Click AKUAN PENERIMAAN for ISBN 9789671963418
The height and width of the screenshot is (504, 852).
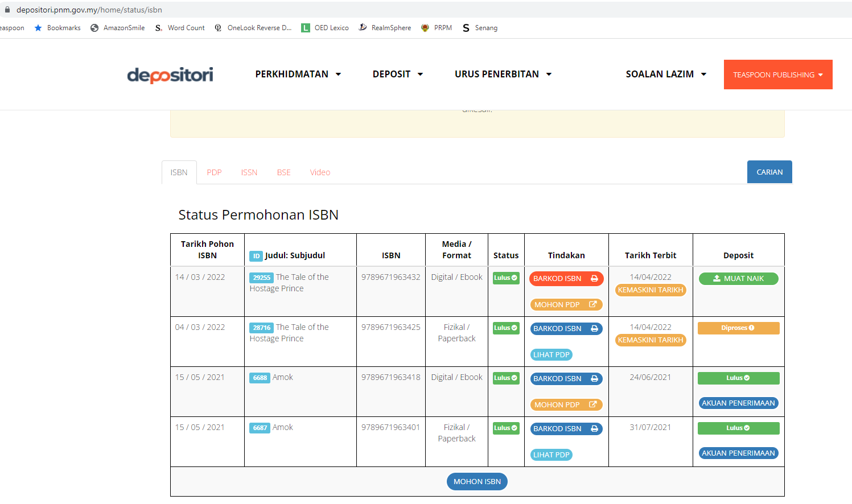tap(739, 403)
